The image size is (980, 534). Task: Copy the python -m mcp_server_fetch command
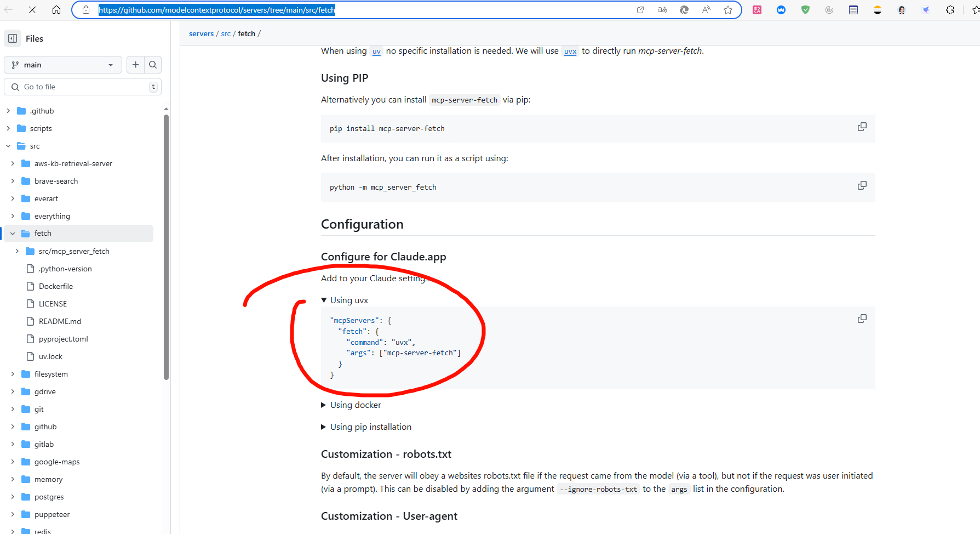point(862,185)
